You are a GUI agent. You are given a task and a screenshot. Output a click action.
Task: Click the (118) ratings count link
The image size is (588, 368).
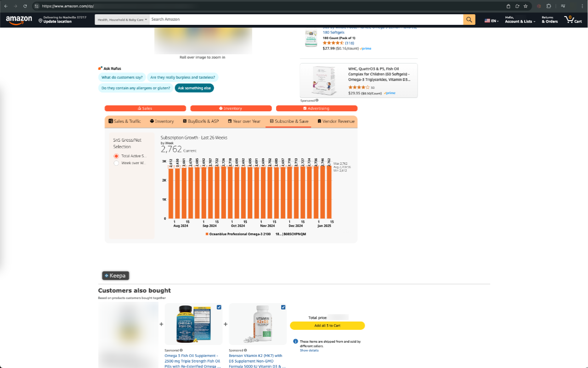(x=350, y=43)
